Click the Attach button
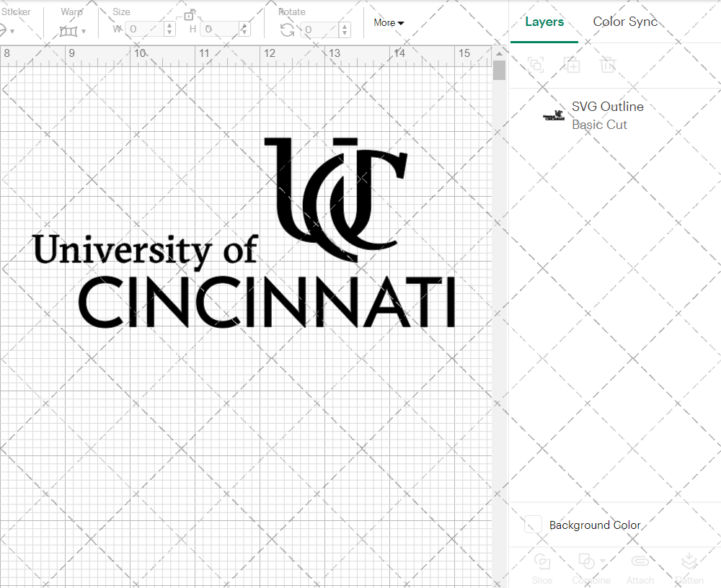This screenshot has width=721, height=588. (x=640, y=569)
